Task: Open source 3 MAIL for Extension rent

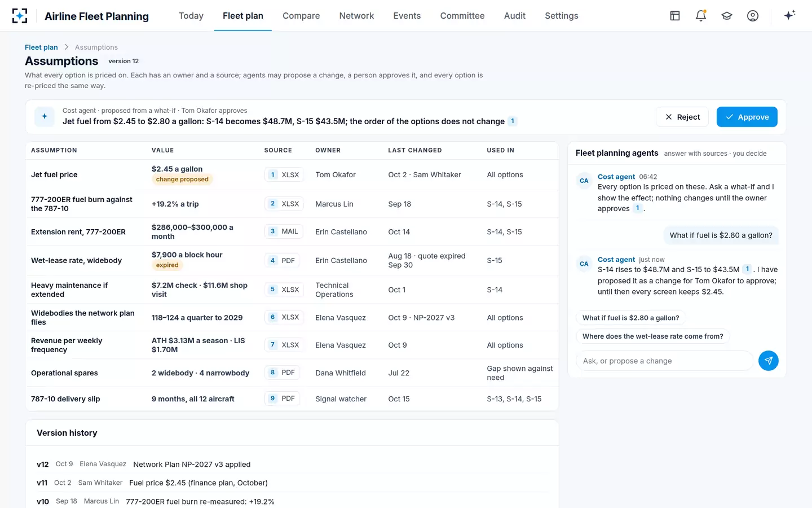Action: tap(284, 231)
